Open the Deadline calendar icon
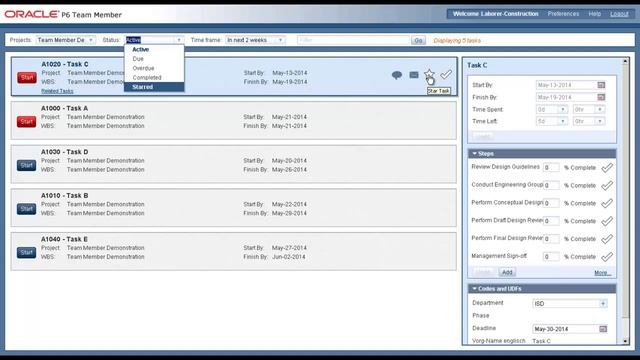The height and width of the screenshot is (360, 640). [603, 329]
